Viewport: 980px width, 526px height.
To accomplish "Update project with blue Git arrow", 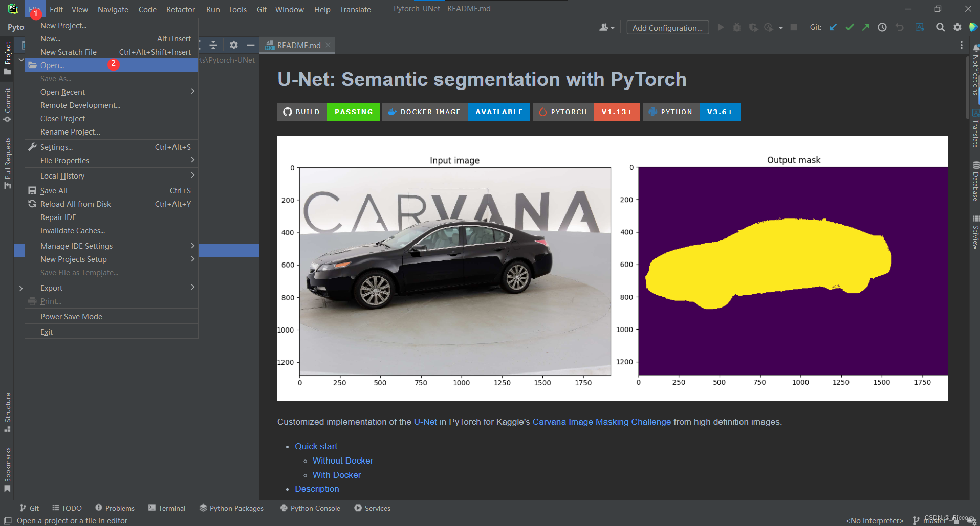I will 834,27.
